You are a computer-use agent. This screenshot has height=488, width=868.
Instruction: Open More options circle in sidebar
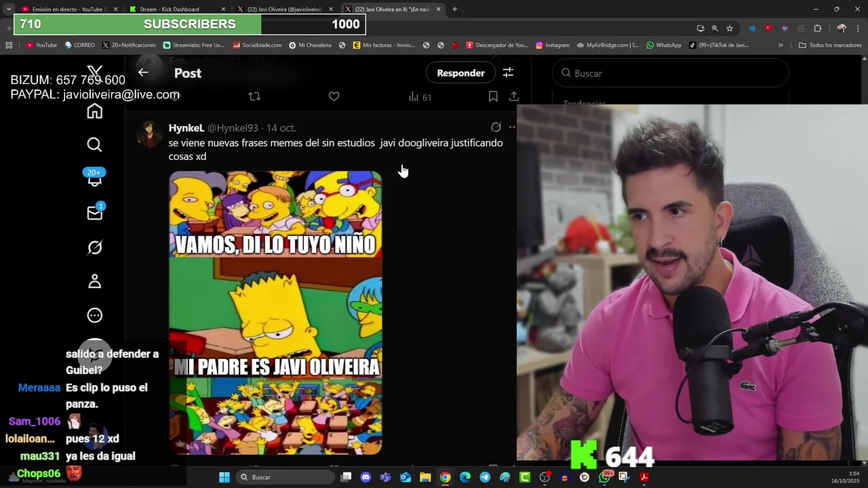click(x=95, y=315)
